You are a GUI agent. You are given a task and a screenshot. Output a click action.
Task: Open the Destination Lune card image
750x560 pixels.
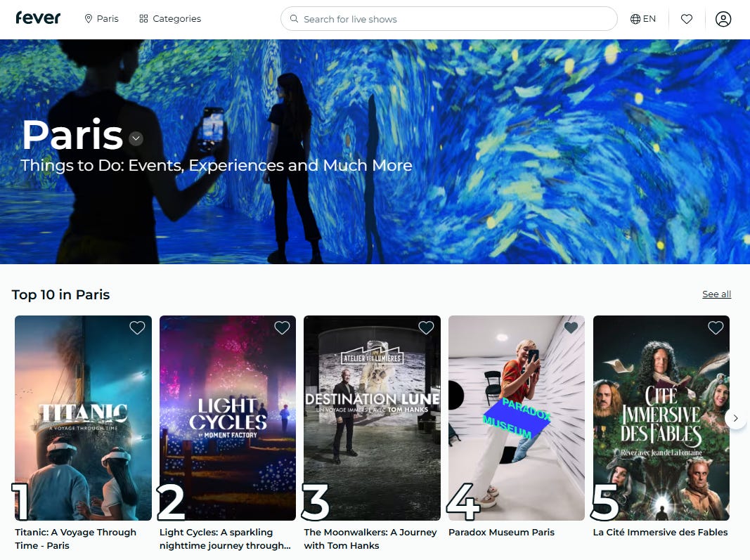[372, 418]
